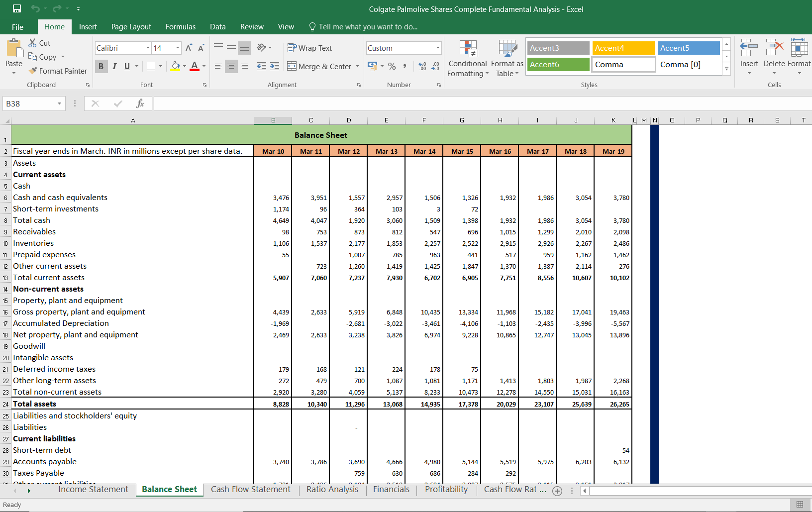Click the Fill Color bucket icon

tap(175, 66)
